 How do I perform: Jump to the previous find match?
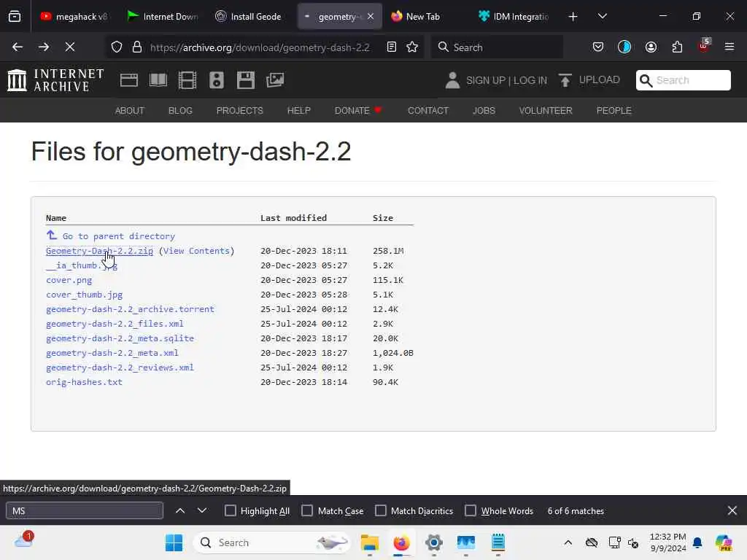[x=180, y=510]
